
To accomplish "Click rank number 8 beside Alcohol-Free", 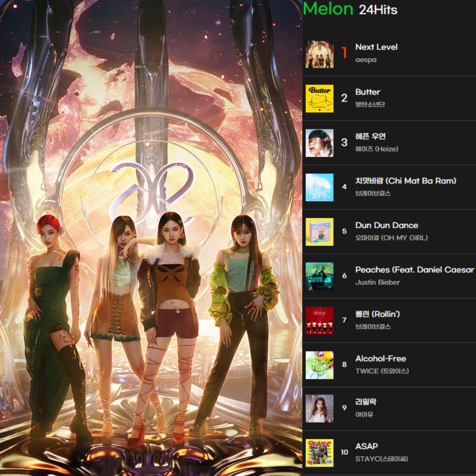I will 344,365.
